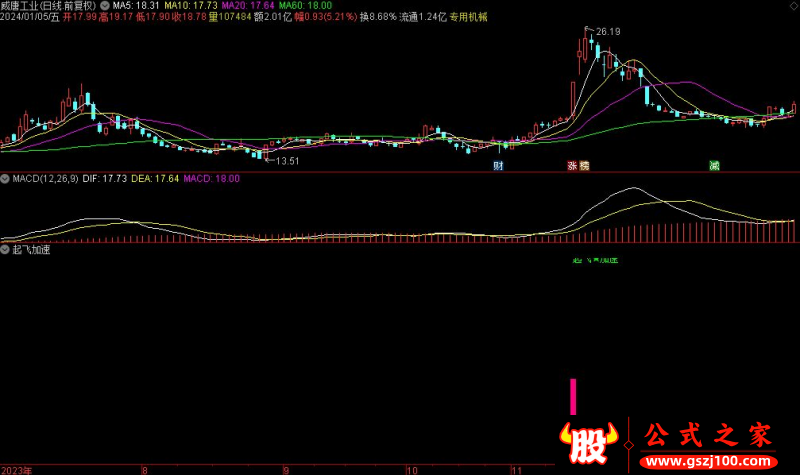
Task: Click the DIF: 17.73 value
Action: [x=105, y=179]
